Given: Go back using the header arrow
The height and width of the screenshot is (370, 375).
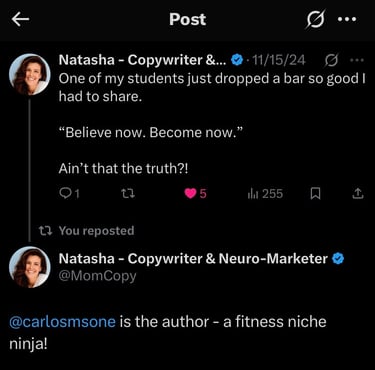Looking at the screenshot, I should point(20,19).
